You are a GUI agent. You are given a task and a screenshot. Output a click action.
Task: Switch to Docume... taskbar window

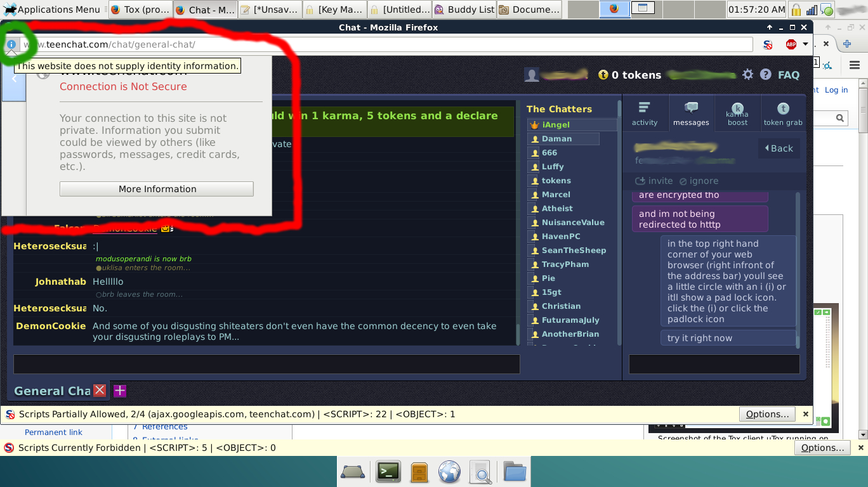tap(529, 10)
